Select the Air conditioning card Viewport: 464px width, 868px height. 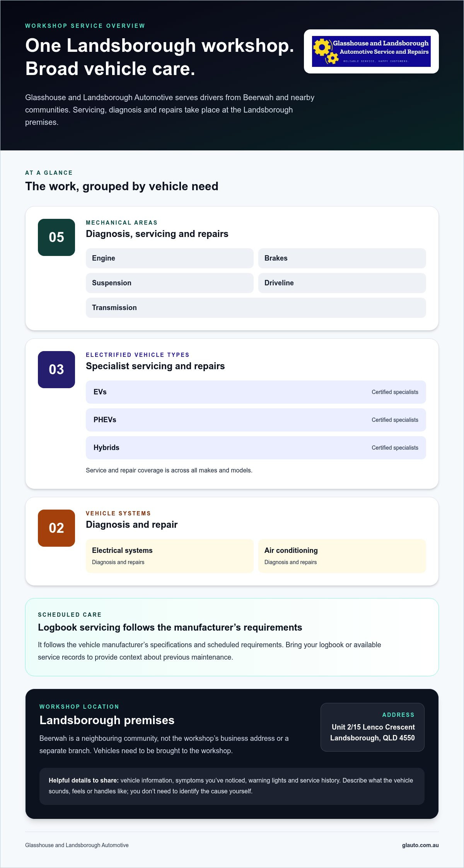(x=342, y=556)
